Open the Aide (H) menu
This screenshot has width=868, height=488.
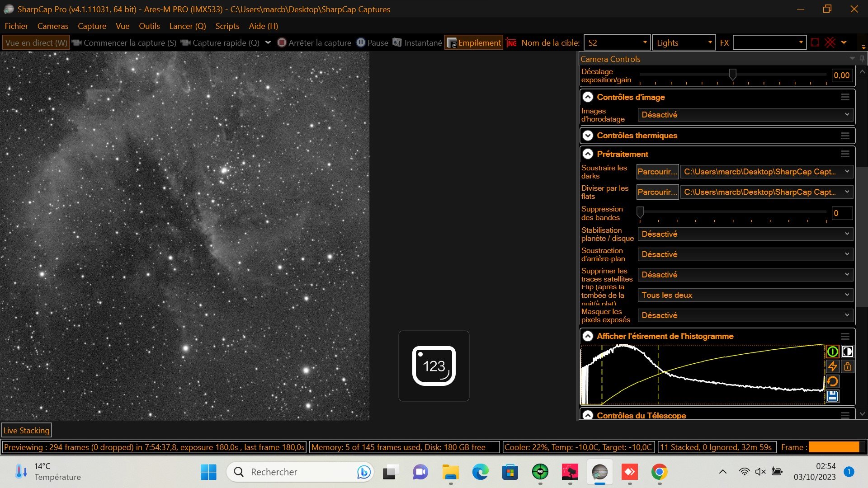point(264,26)
